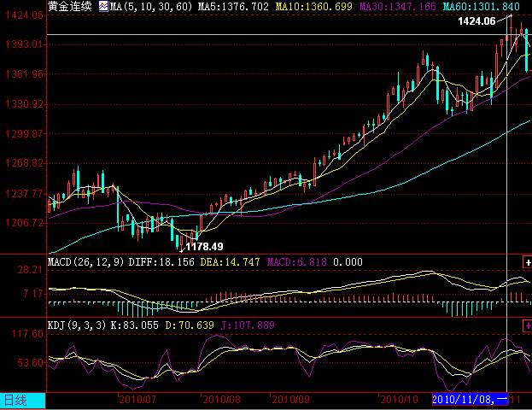Expand the KDJ panel with plus button
The image size is (532, 410).
pyautogui.click(x=527, y=325)
